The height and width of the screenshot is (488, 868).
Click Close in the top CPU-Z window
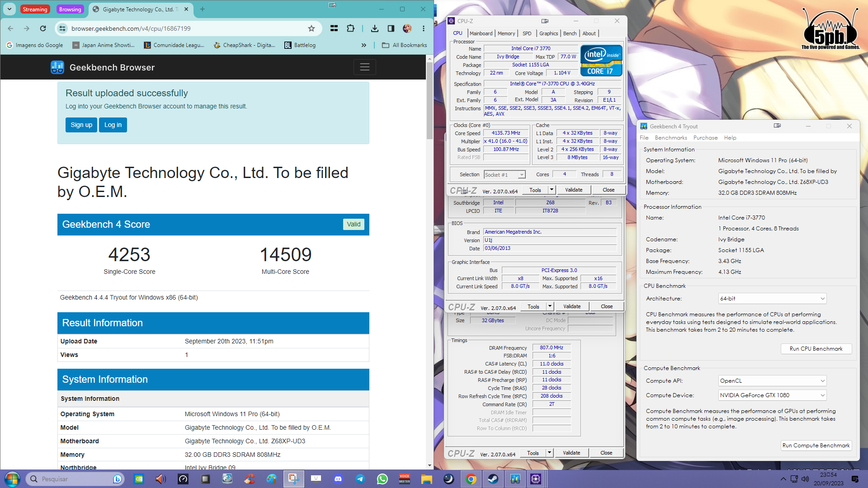(x=609, y=190)
